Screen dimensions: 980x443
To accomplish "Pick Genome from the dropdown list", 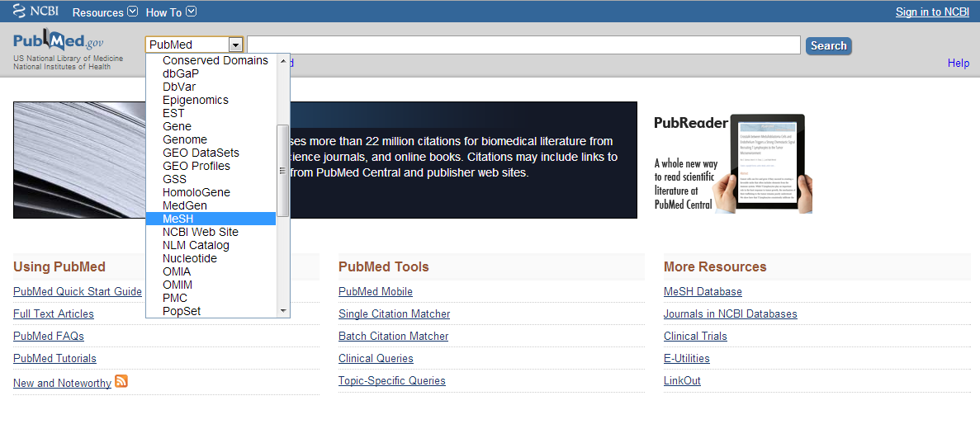I will (184, 139).
